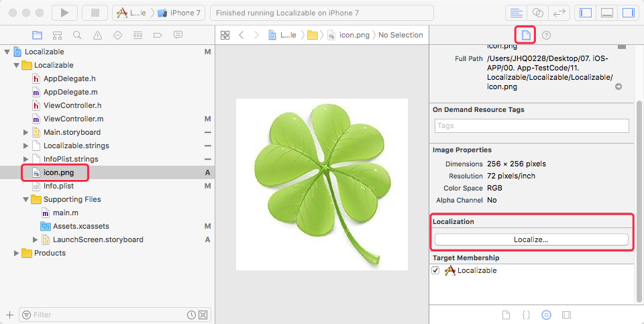Click the On Demand Resource Tags field
Screen dimensions: 644x324
point(531,125)
